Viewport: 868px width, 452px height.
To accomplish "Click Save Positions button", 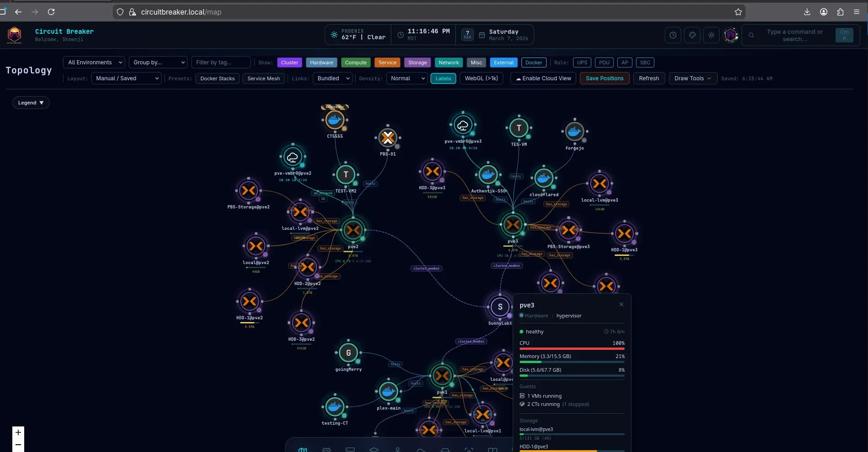I will 605,78.
